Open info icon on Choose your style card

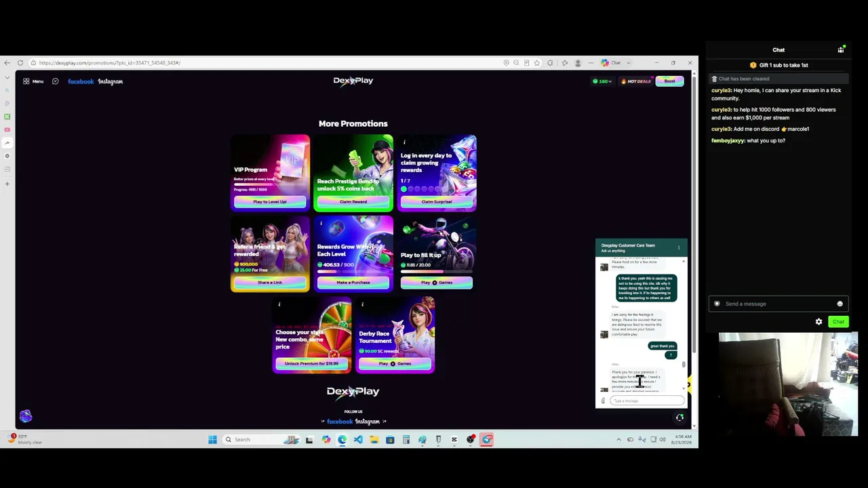[x=279, y=304]
